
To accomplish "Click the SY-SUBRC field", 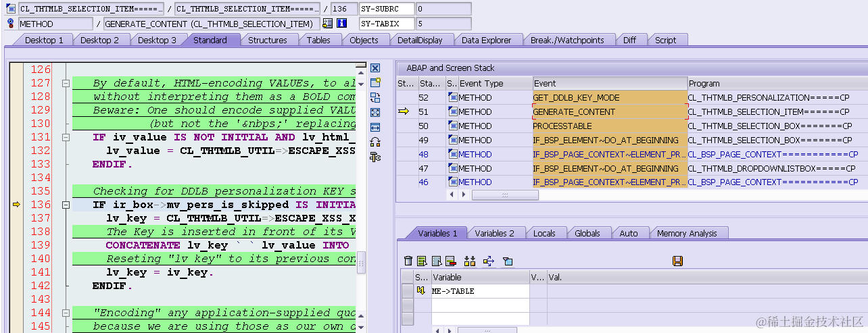I will click(386, 9).
